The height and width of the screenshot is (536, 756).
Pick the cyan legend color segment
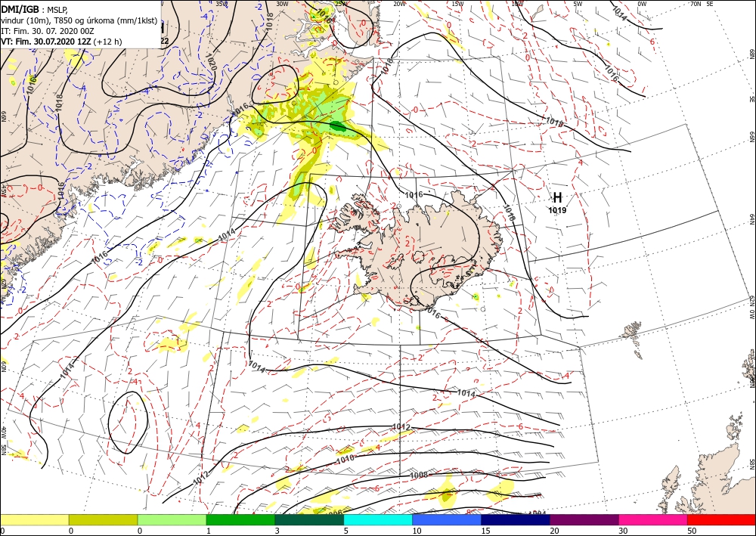click(x=378, y=519)
